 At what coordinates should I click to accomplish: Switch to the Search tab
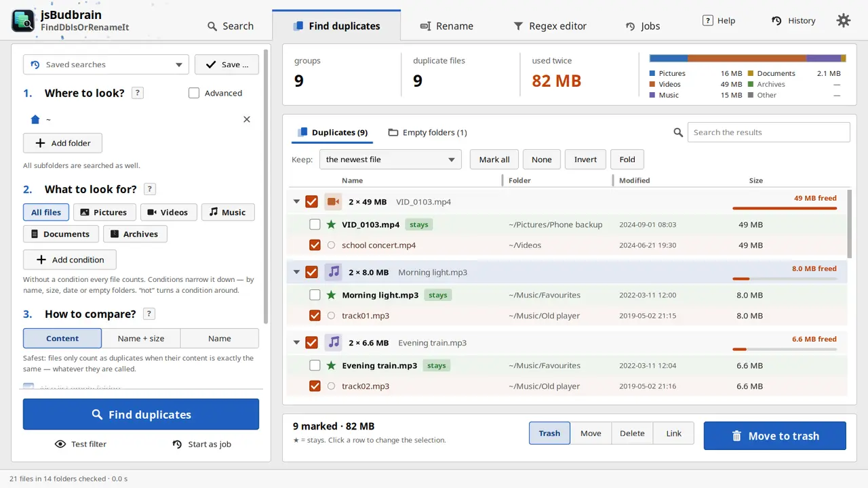(x=230, y=26)
